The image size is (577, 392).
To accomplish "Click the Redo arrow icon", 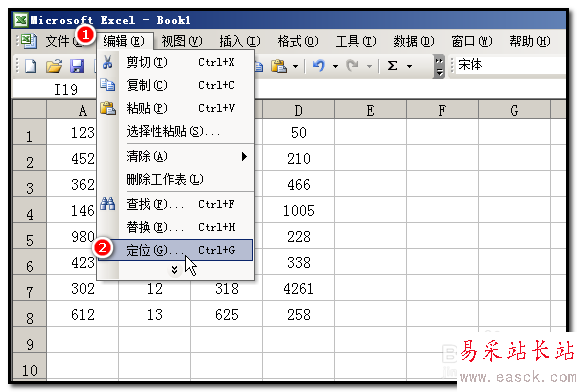I will 353,66.
